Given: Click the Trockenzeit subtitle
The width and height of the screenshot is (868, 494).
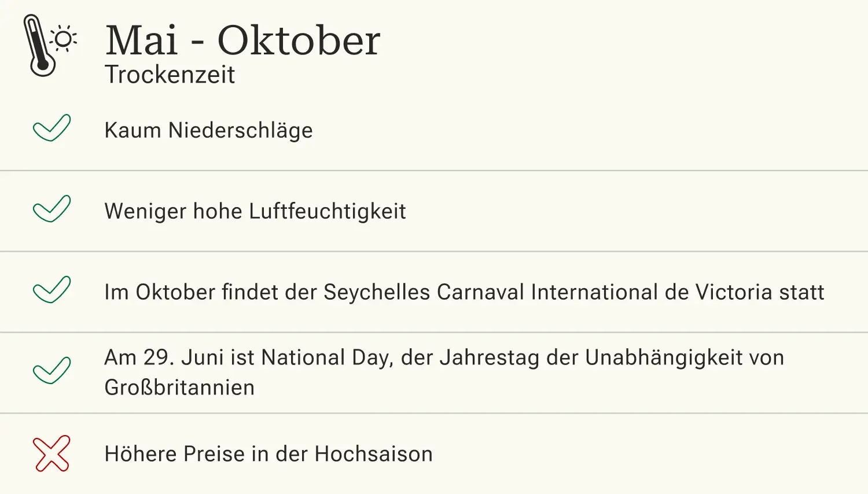Looking at the screenshot, I should [x=170, y=75].
